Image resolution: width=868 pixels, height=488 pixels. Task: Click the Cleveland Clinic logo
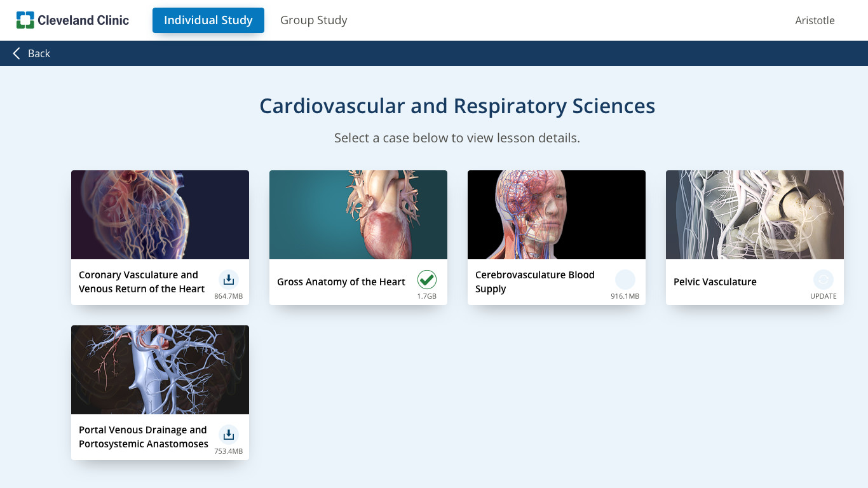tap(72, 20)
